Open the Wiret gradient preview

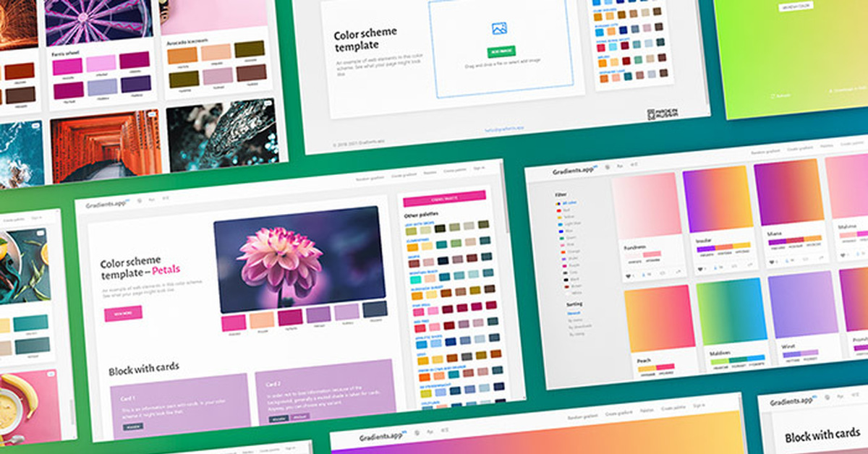803,304
